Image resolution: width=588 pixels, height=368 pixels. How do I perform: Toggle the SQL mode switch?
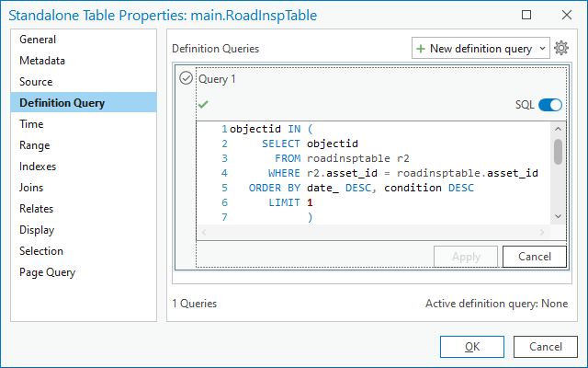(550, 105)
